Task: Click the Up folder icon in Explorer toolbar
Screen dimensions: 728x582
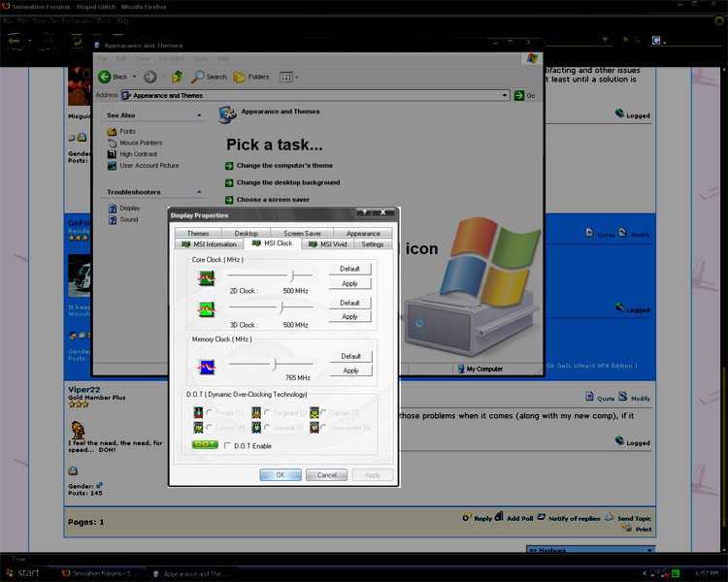Action: pyautogui.click(x=177, y=77)
